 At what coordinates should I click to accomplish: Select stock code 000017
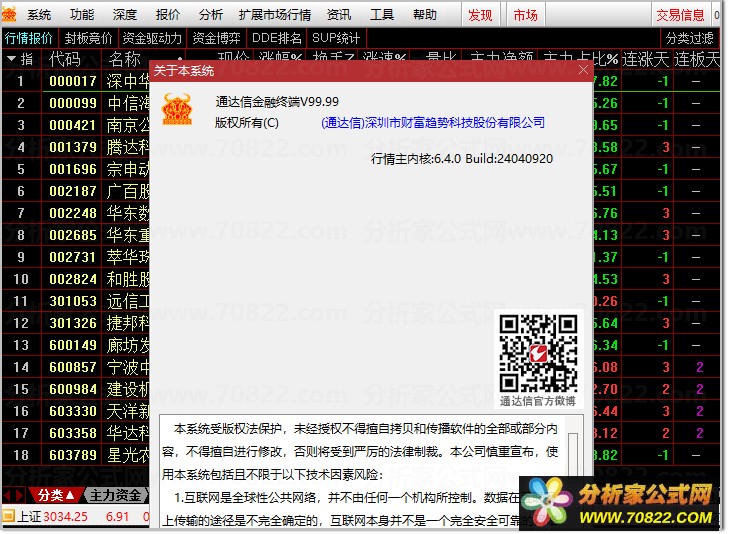pos(73,81)
